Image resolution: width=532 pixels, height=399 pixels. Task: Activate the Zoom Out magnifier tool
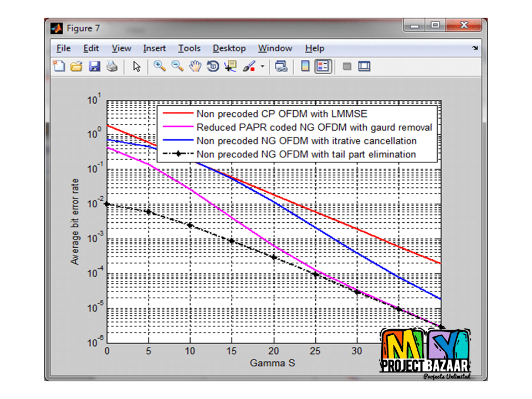(177, 66)
